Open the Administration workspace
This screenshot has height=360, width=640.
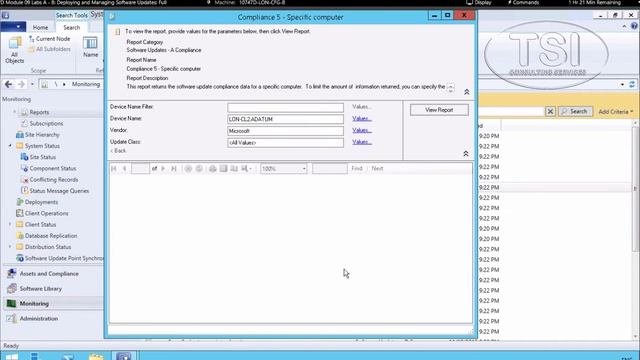[x=39, y=318]
